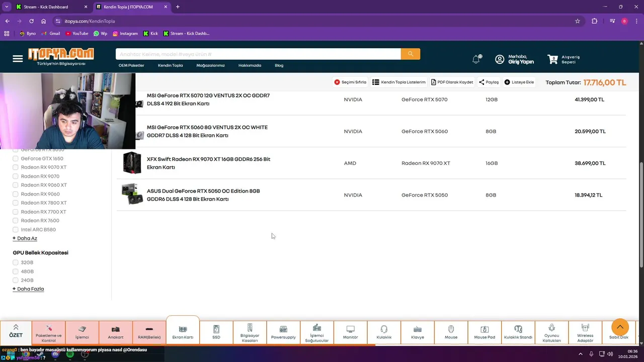644x362 pixels.
Task: Click the orange scroll-to-top arrow button
Action: click(620, 327)
